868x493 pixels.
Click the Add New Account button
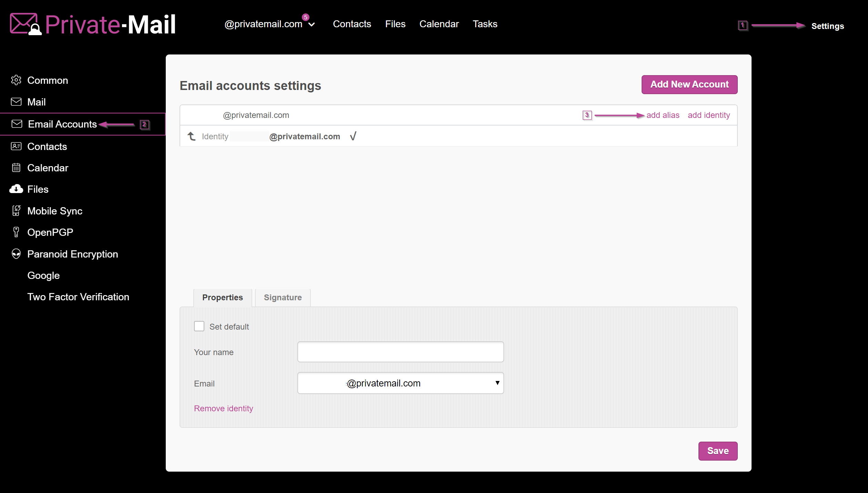tap(689, 84)
